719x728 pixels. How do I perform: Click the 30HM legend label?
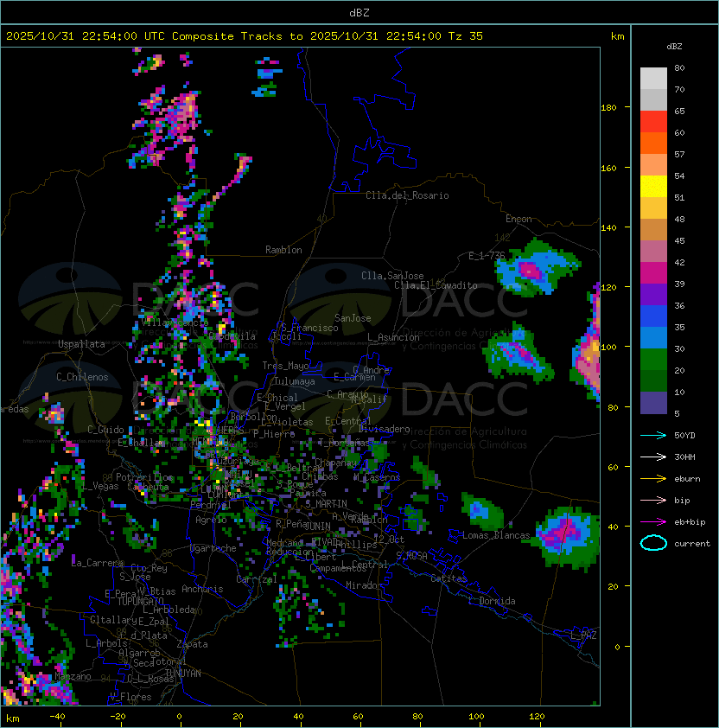coord(684,457)
